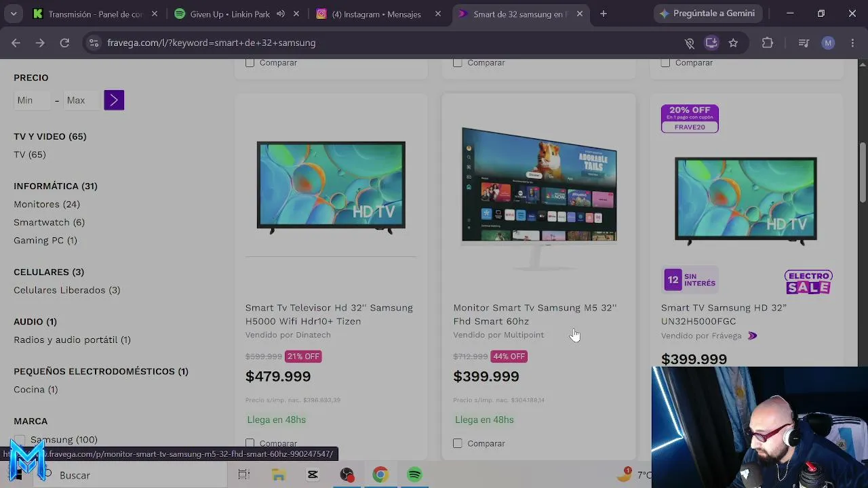Open a new browser tab

coord(604,14)
